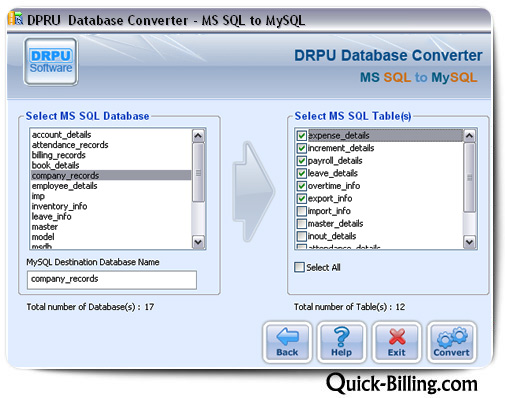Select book_details database
The width and height of the screenshot is (505, 398).
111,165
